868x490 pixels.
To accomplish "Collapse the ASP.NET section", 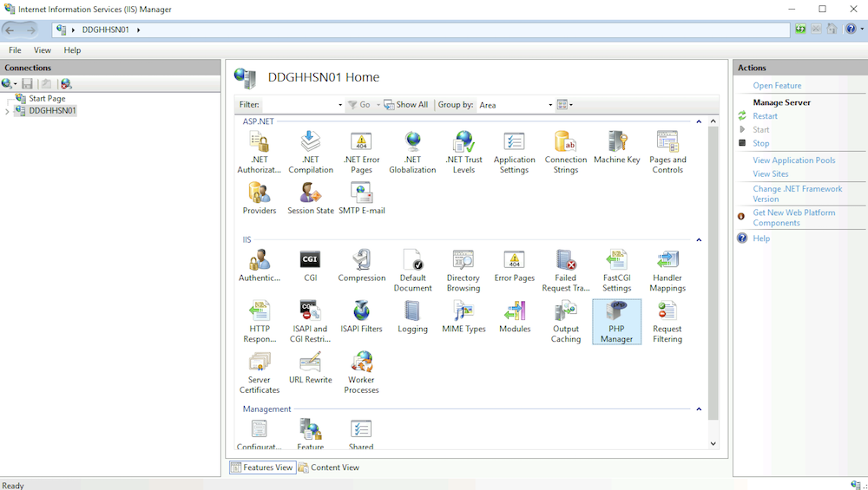I will click(700, 122).
